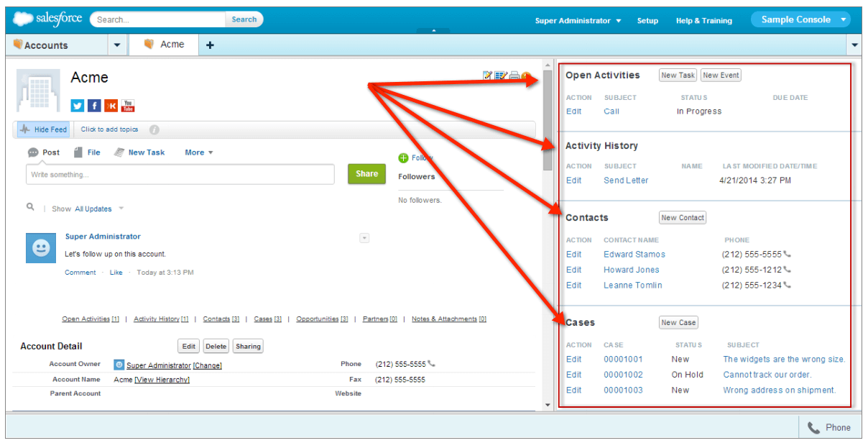
Task: Click the New Contact button
Action: [x=682, y=218]
